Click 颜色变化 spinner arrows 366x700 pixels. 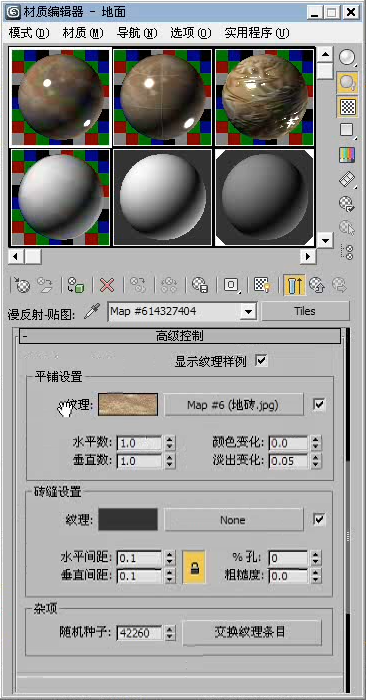(316, 443)
